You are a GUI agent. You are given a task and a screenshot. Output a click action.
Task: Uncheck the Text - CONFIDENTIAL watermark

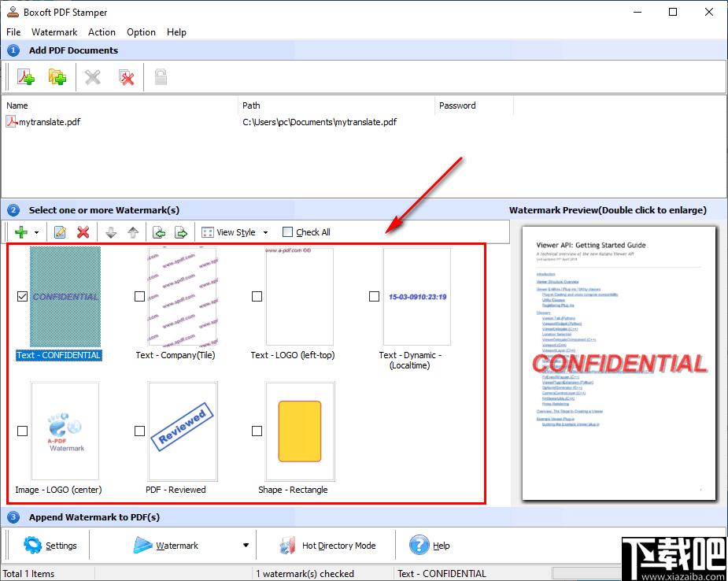point(22,296)
